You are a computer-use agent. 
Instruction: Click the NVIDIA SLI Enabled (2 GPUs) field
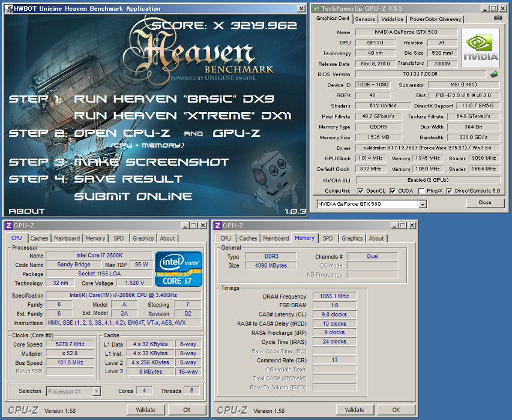pyautogui.click(x=428, y=180)
